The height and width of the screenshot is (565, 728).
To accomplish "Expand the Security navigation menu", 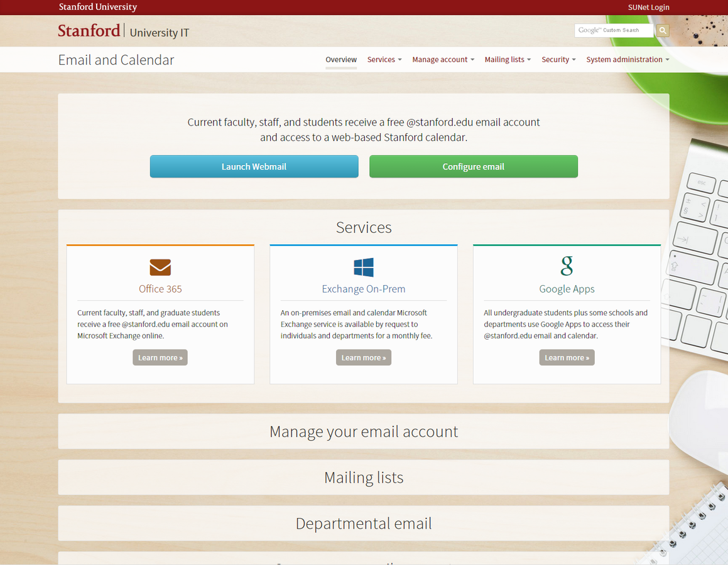I will click(558, 60).
